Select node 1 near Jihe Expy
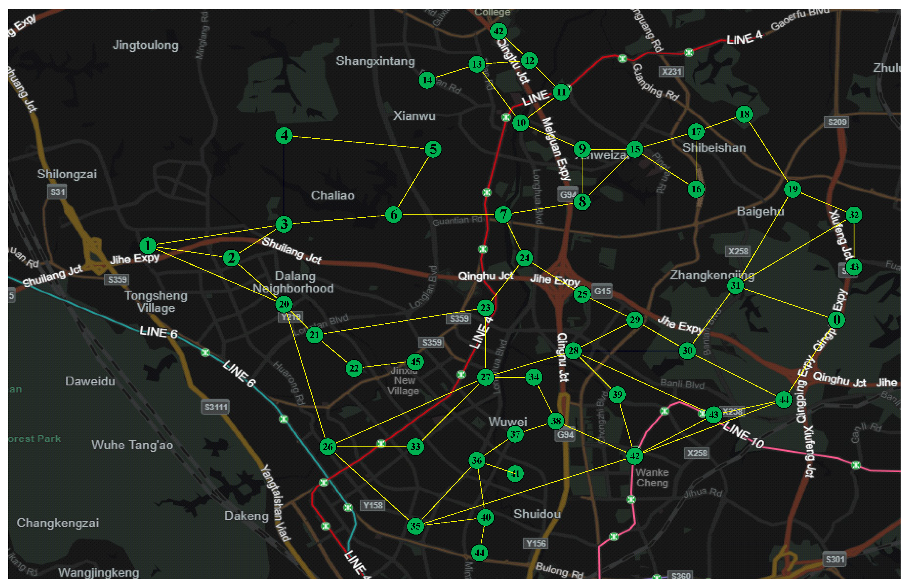This screenshot has height=588, width=910. click(x=148, y=246)
